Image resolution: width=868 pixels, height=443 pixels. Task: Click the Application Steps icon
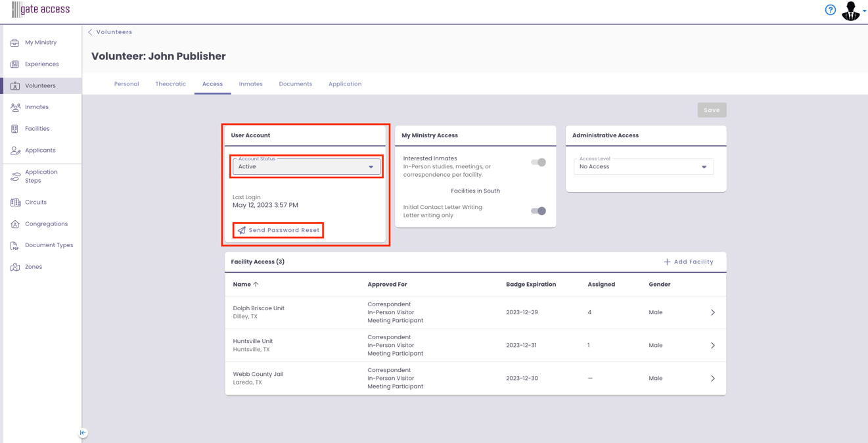click(x=15, y=176)
